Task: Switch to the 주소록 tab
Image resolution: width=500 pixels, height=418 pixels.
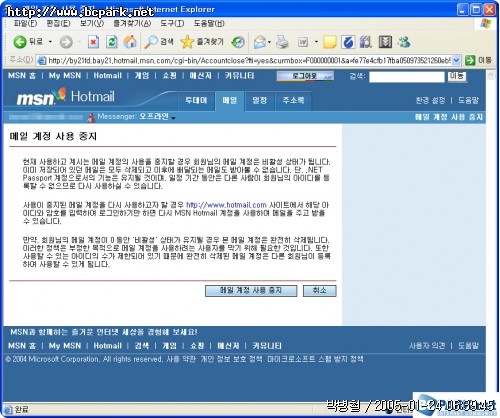Action: (293, 100)
